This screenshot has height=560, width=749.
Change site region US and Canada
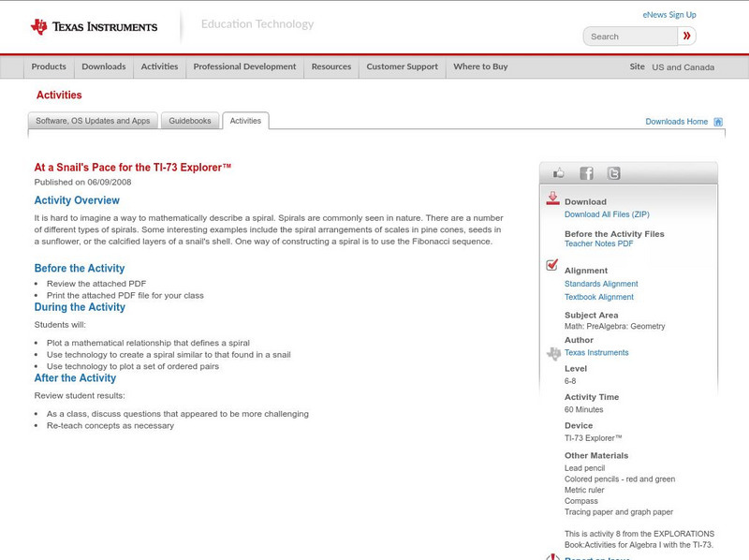683,67
